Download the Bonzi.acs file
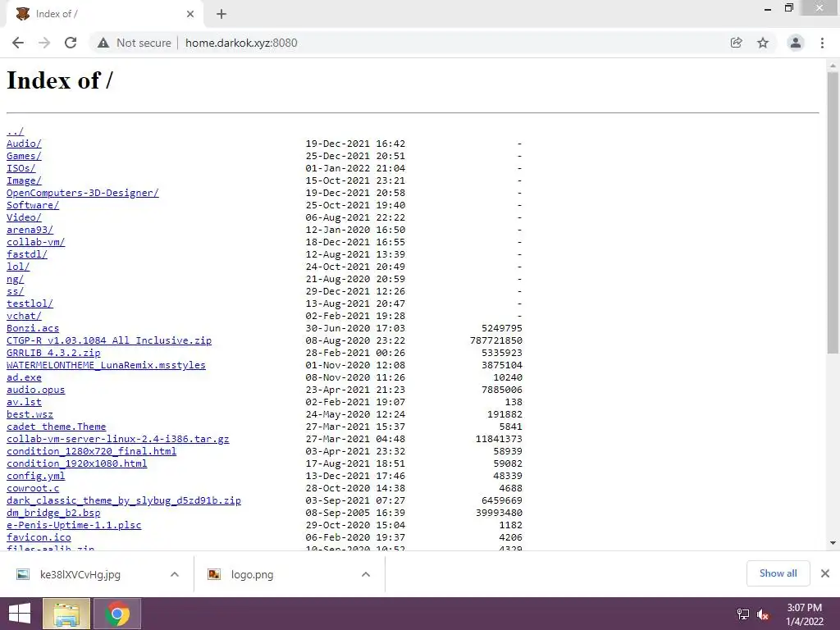 tap(33, 328)
